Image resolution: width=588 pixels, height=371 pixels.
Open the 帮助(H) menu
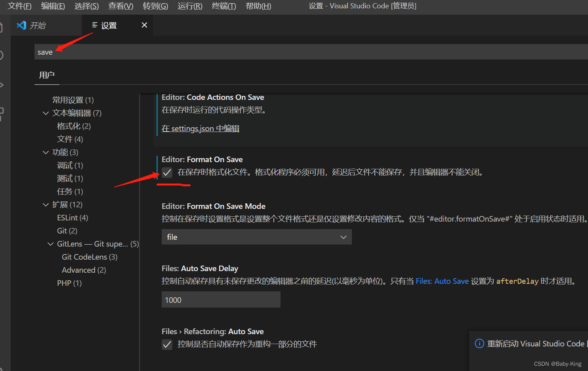pos(258,6)
